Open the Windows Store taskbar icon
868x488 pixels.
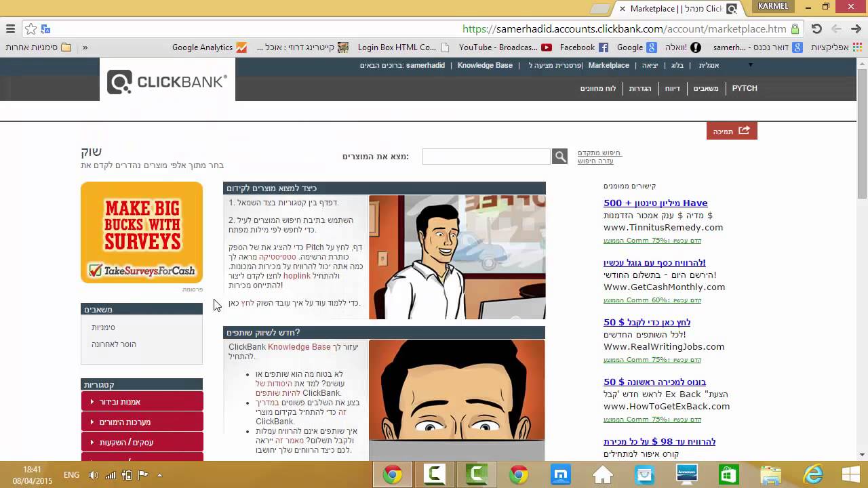[728, 474]
